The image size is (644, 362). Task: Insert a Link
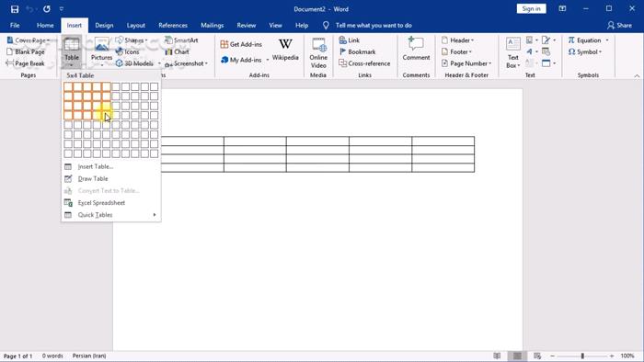[x=349, y=40]
